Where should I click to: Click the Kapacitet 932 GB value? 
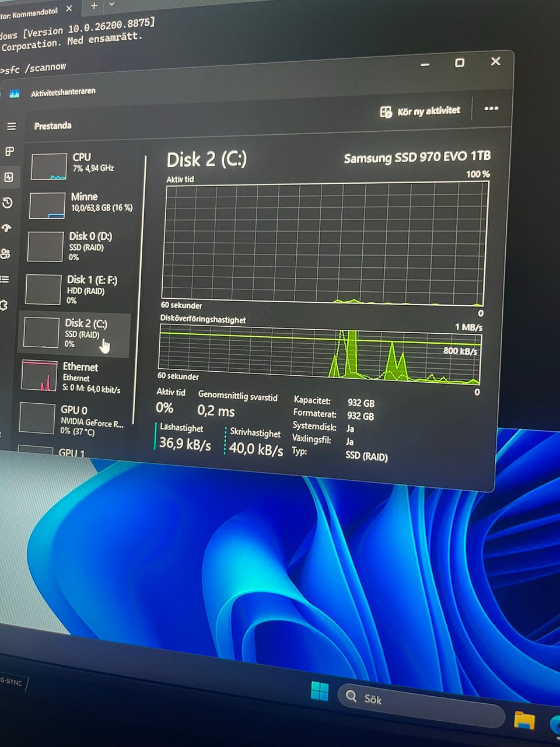tap(361, 403)
